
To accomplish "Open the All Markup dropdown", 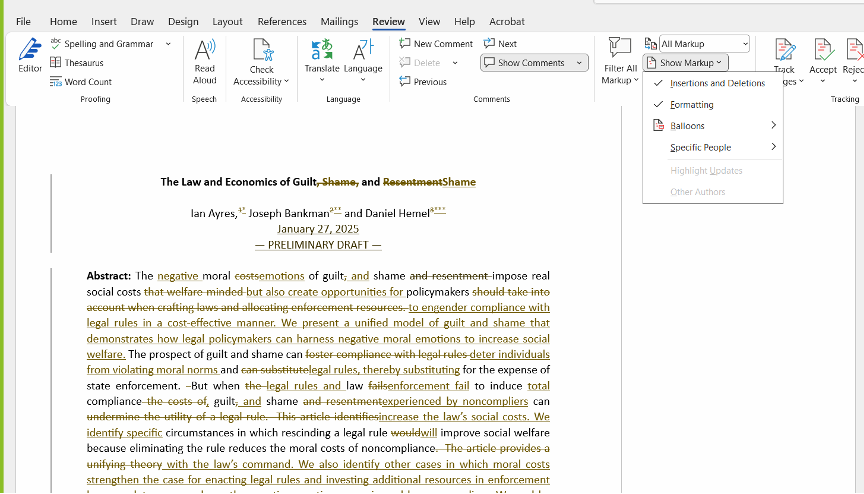I will click(x=704, y=44).
